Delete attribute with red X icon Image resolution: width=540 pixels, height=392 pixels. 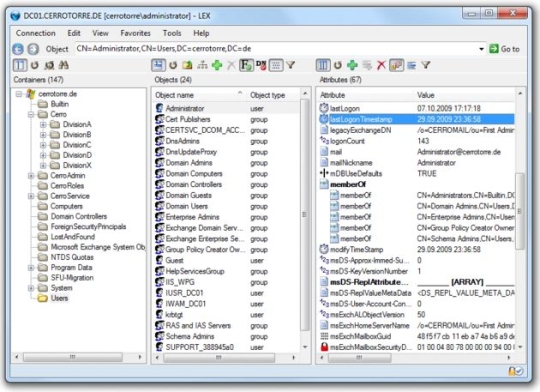pyautogui.click(x=381, y=65)
